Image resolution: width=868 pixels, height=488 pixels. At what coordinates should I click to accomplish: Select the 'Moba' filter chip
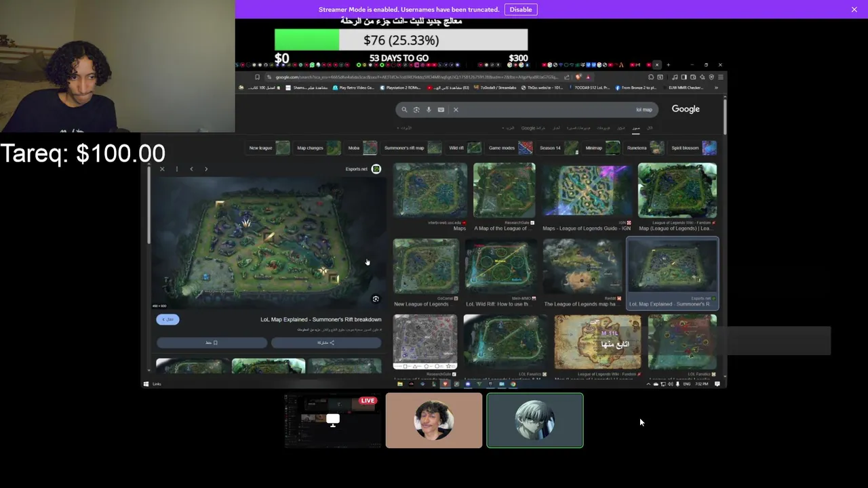[x=362, y=148]
